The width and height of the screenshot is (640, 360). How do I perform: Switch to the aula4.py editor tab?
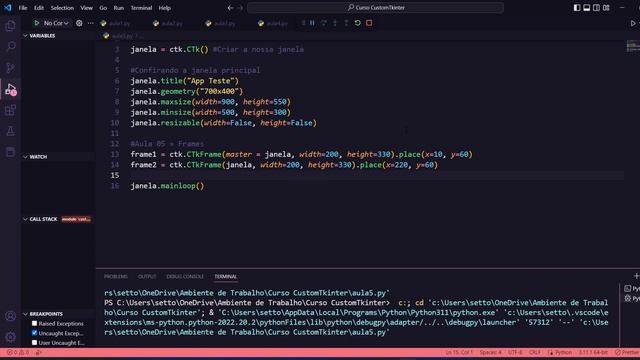click(273, 23)
